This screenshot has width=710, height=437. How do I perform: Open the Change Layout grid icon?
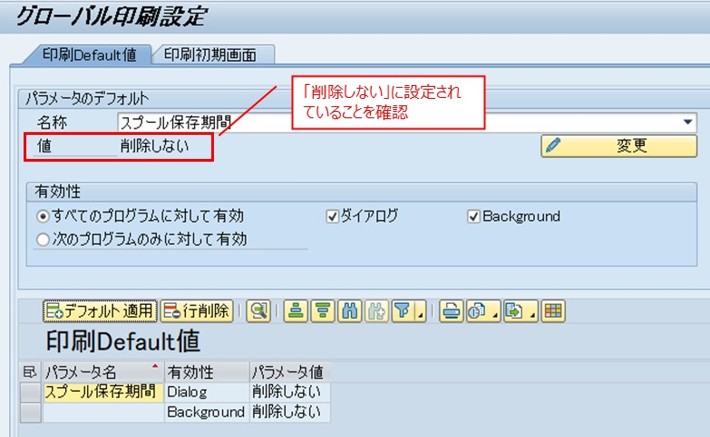[553, 311]
